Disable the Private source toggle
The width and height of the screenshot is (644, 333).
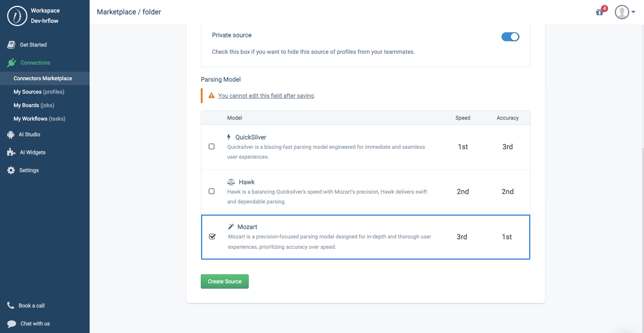510,37
